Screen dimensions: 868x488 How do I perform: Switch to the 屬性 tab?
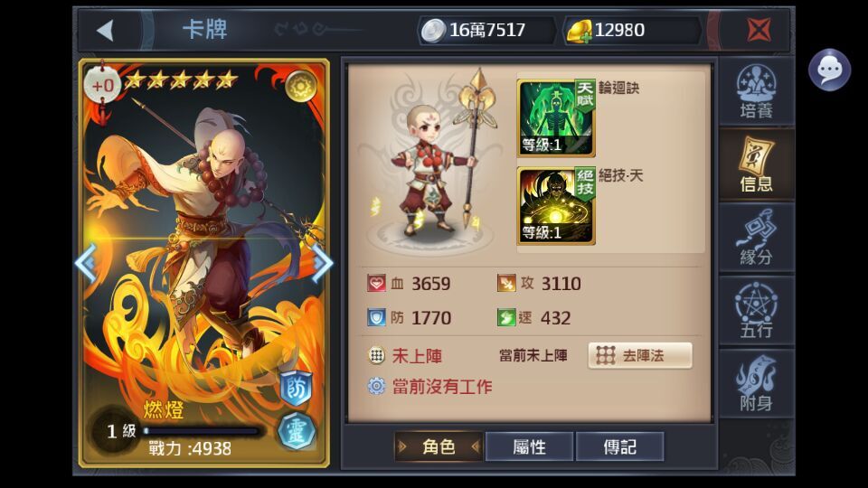pyautogui.click(x=529, y=446)
